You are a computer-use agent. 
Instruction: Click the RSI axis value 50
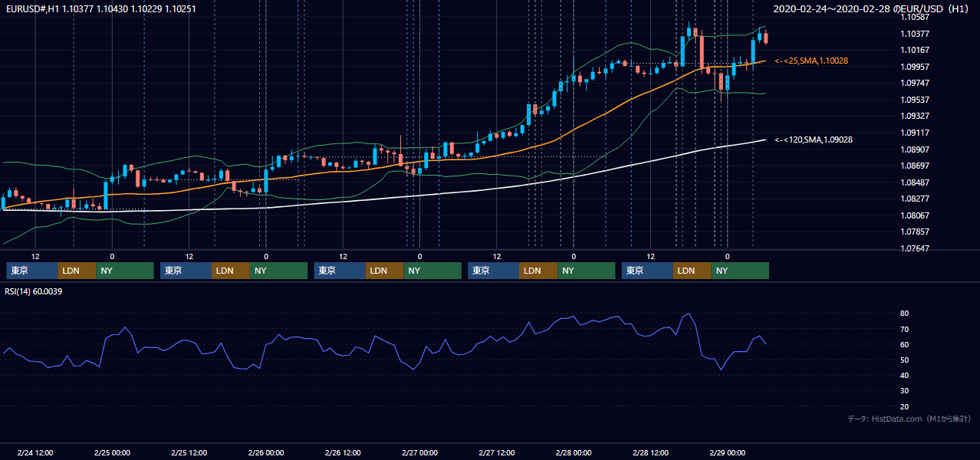(x=905, y=360)
